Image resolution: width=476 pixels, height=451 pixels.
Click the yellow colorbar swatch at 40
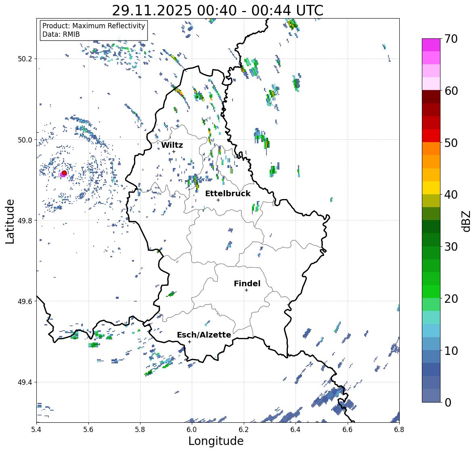click(431, 188)
